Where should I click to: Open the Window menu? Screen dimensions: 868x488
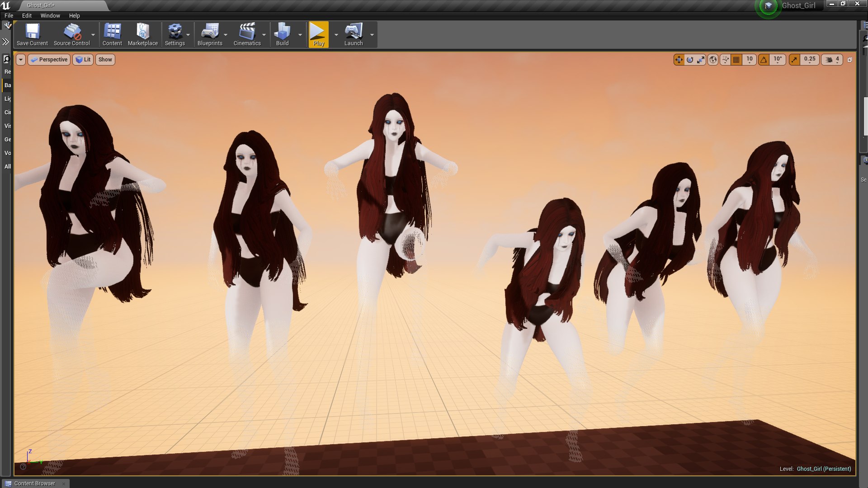[x=50, y=15]
